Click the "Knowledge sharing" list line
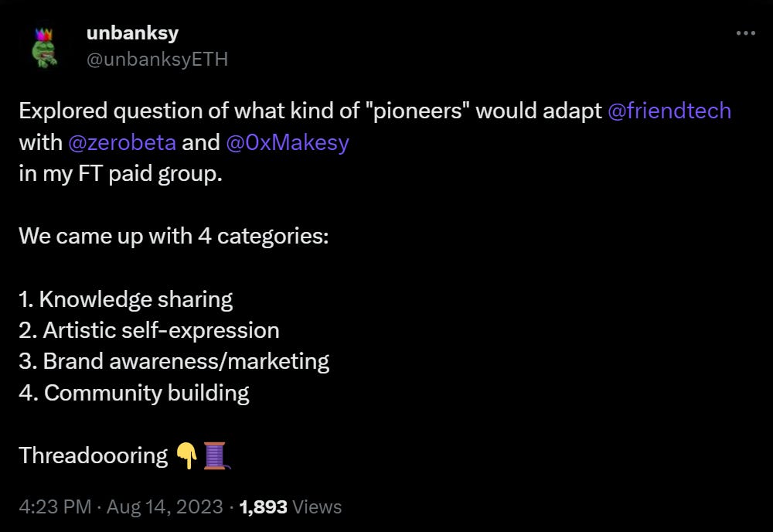Image resolution: width=773 pixels, height=532 pixels. (x=125, y=299)
